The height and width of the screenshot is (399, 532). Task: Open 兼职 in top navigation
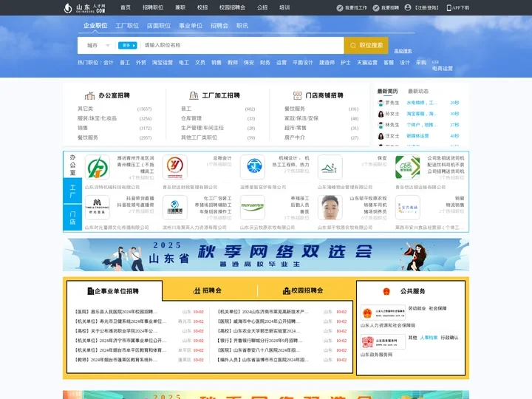180,7
